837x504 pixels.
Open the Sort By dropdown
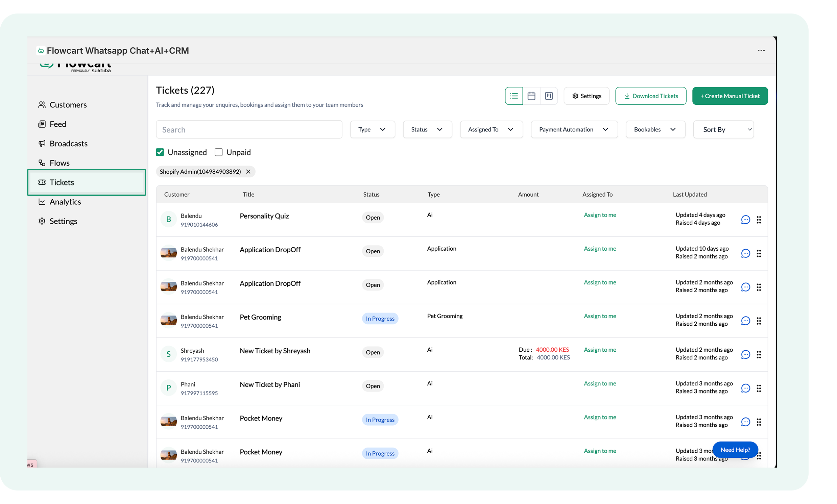723,129
